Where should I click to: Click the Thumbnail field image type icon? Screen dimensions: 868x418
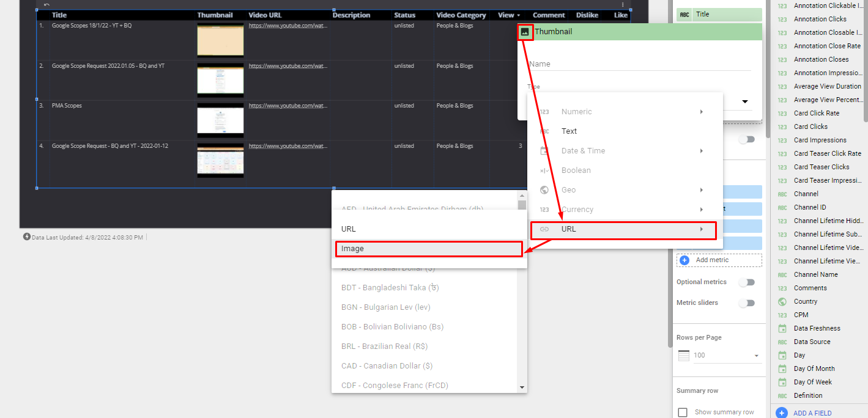click(524, 32)
